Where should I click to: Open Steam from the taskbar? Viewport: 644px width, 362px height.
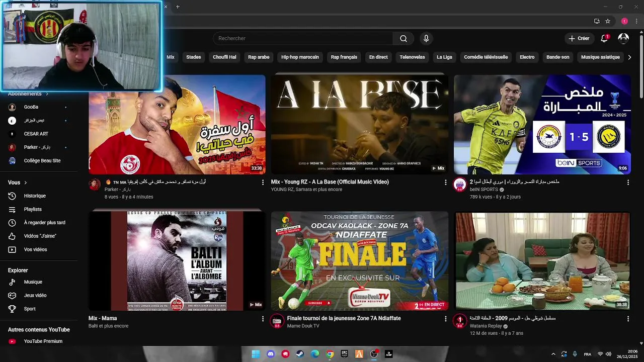click(x=300, y=354)
